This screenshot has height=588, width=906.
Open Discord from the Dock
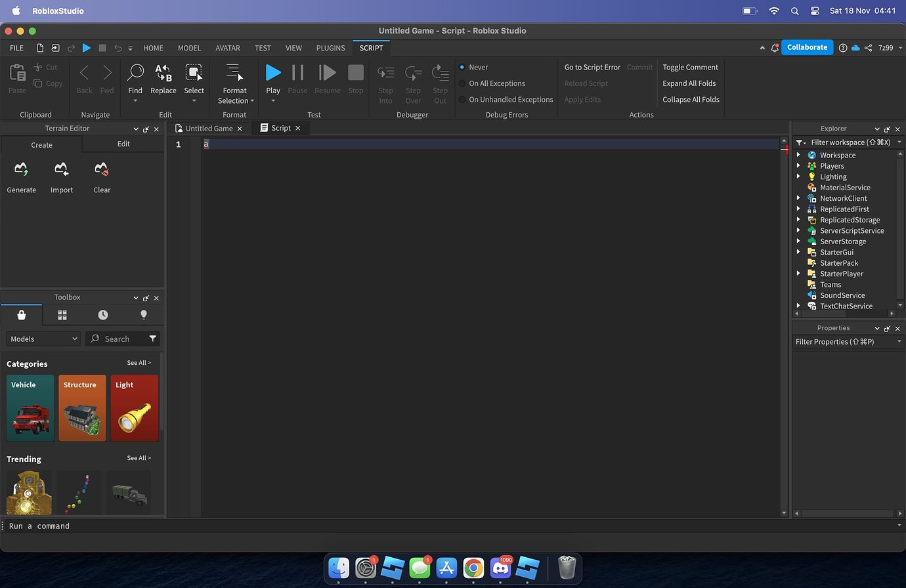point(501,568)
